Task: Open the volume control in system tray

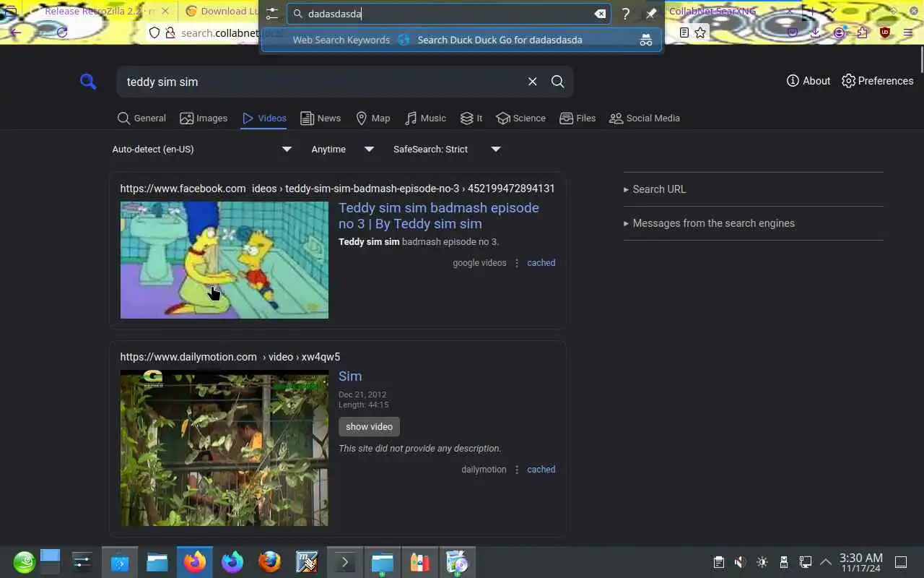Action: (740, 562)
